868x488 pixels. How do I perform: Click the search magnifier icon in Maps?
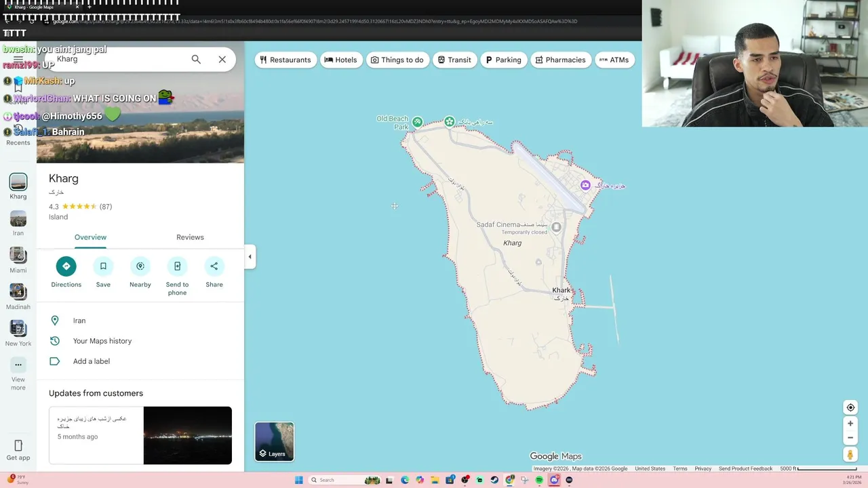point(196,60)
